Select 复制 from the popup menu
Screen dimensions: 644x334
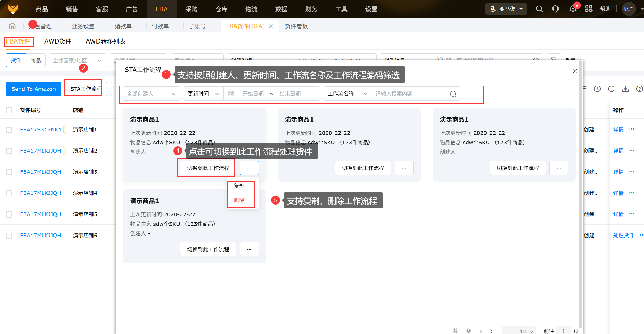[239, 186]
